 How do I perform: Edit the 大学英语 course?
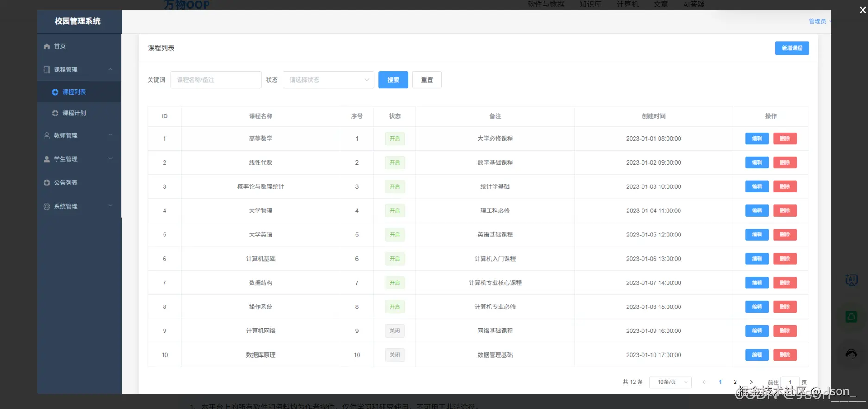click(757, 235)
